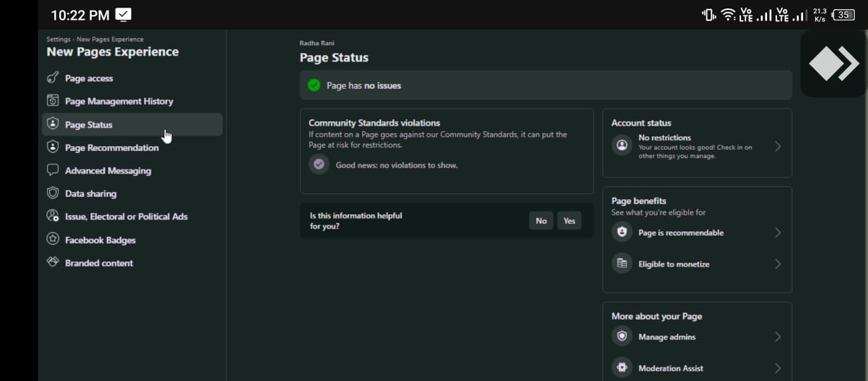Viewport: 868px width, 381px height.
Task: Click the shield icon beside Data sharing
Action: pos(52,193)
